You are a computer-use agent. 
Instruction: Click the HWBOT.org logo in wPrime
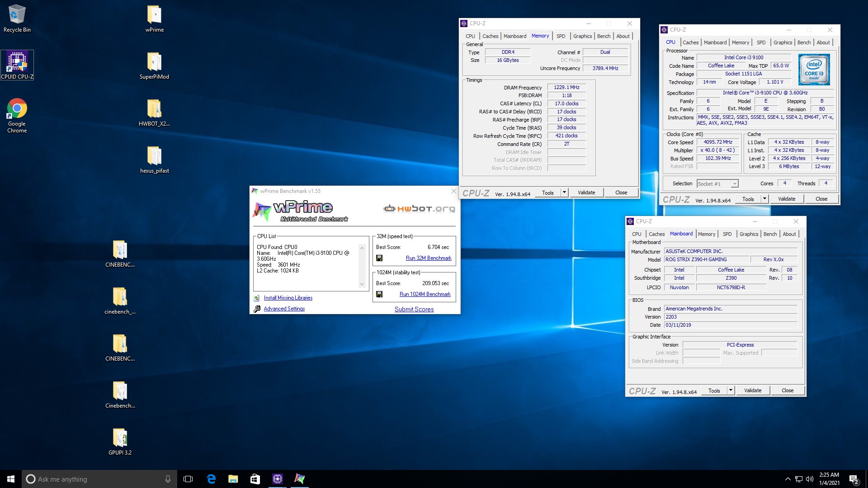[419, 208]
